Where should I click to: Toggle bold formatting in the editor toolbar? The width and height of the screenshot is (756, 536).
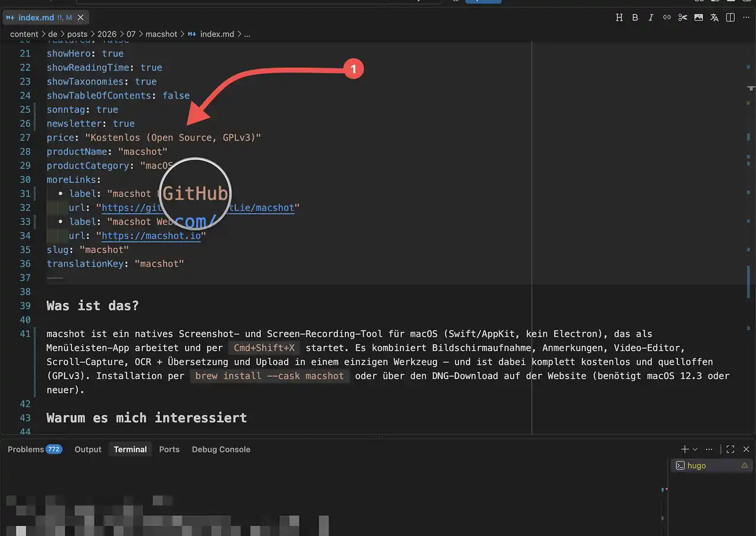coord(635,18)
